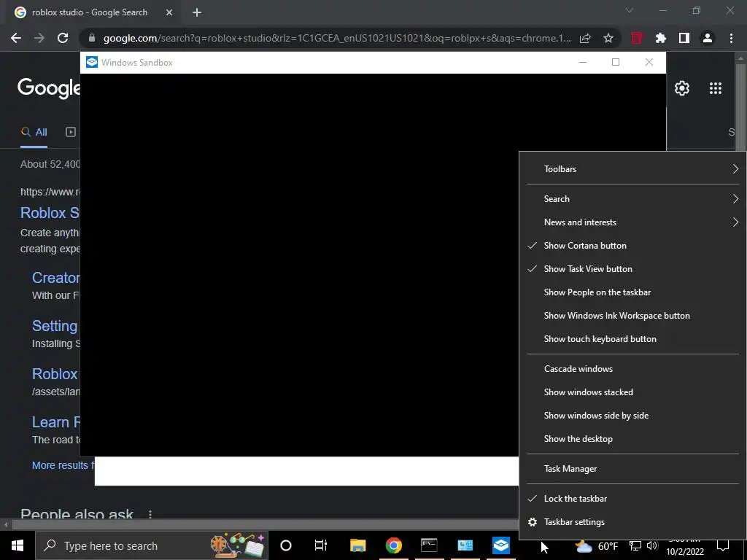Click Chrome's forward arrow
The height and width of the screenshot is (560, 747).
tap(39, 38)
